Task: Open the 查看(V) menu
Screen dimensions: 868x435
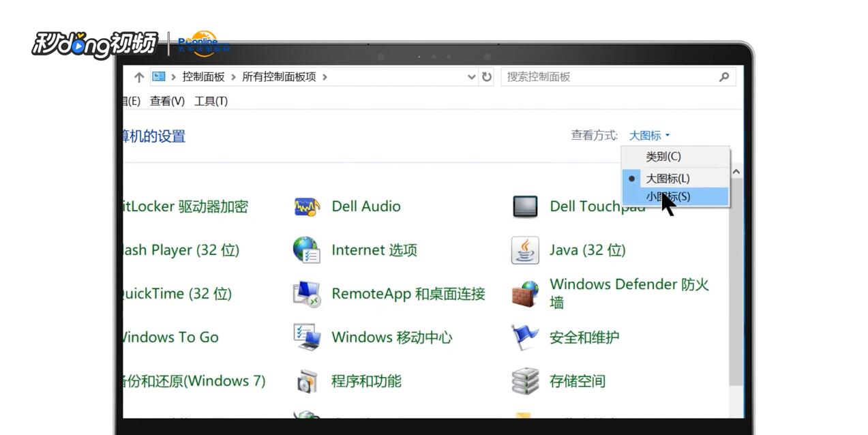Action: (x=166, y=100)
